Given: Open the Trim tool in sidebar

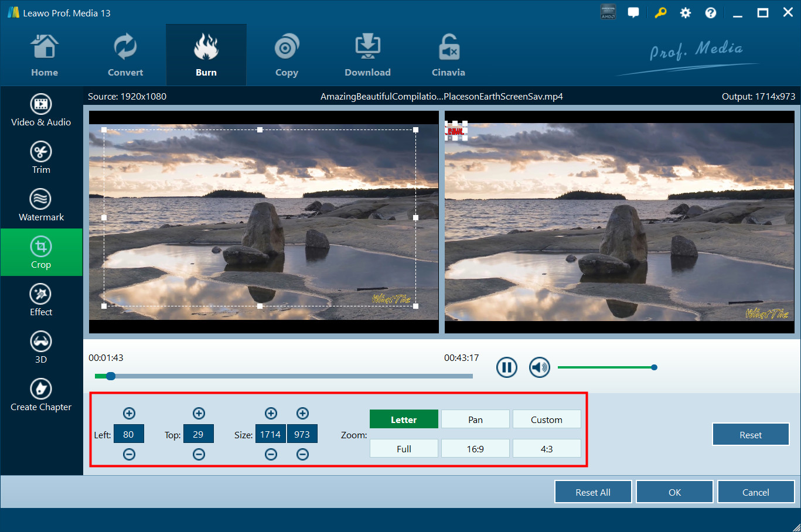Looking at the screenshot, I should tap(41, 158).
